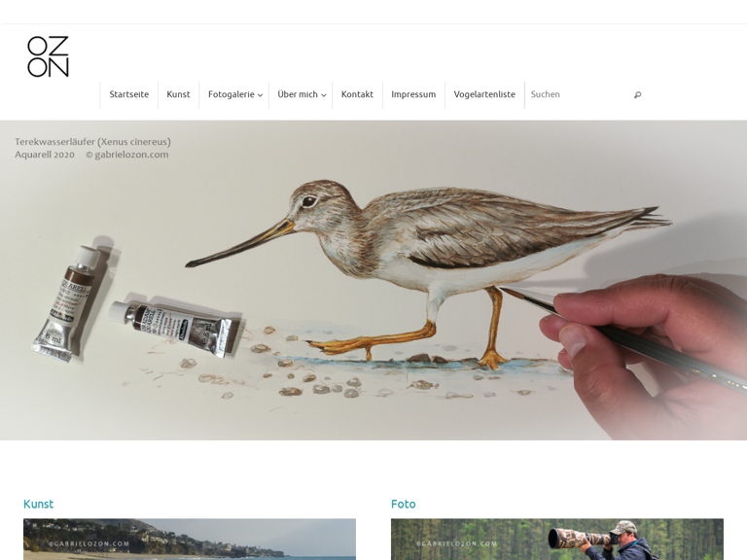Image resolution: width=747 pixels, height=560 pixels.
Task: Click the Kunst section heading link
Action: click(x=39, y=504)
